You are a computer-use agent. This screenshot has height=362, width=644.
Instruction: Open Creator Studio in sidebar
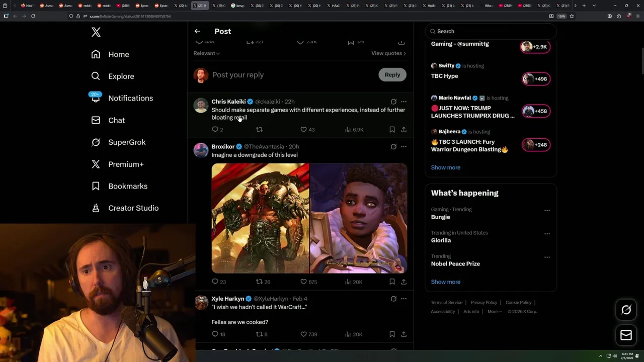[125, 208]
